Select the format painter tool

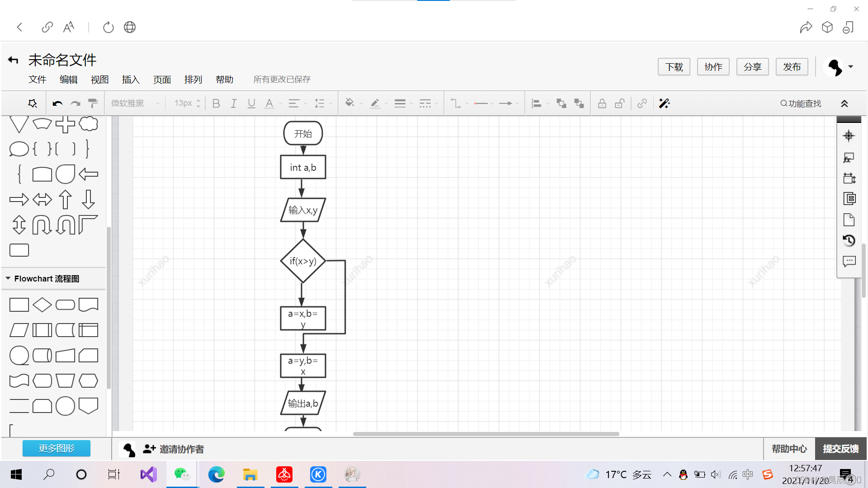point(93,103)
